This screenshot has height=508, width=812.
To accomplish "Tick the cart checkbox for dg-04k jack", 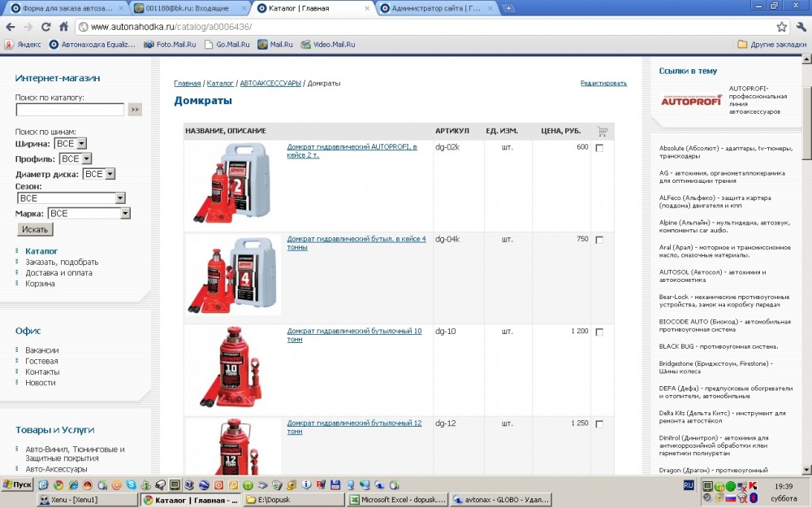I will (x=600, y=240).
